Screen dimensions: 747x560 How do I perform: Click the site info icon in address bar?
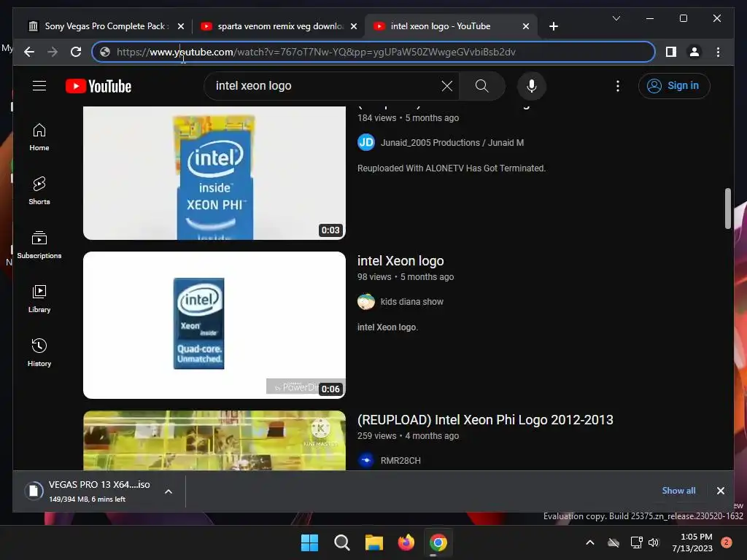[105, 52]
